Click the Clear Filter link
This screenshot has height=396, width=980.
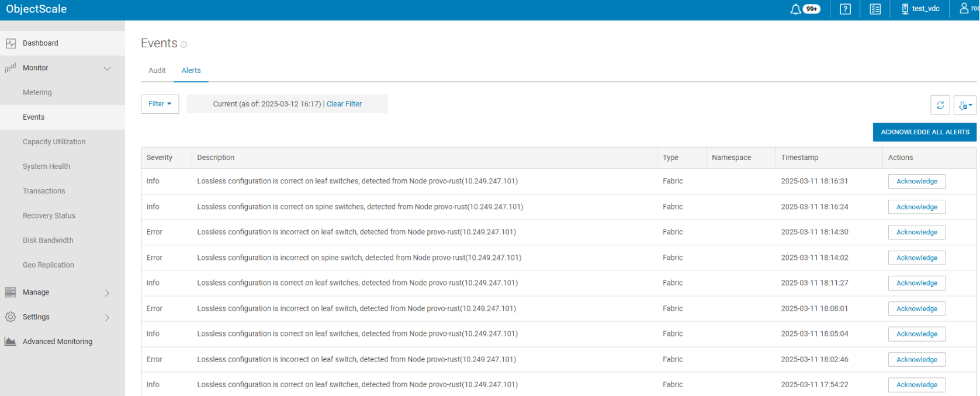tap(344, 104)
